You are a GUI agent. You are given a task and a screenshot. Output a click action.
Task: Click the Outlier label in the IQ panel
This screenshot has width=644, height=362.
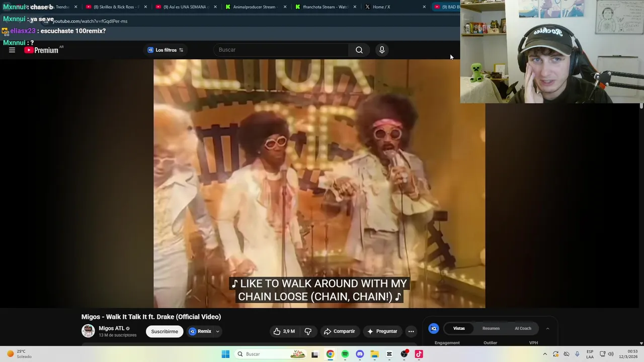(490, 343)
